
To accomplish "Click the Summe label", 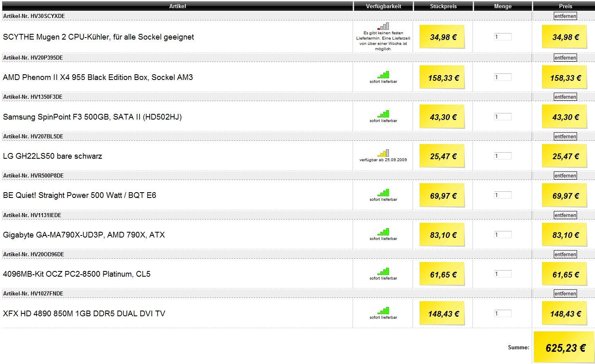I will coord(518,348).
